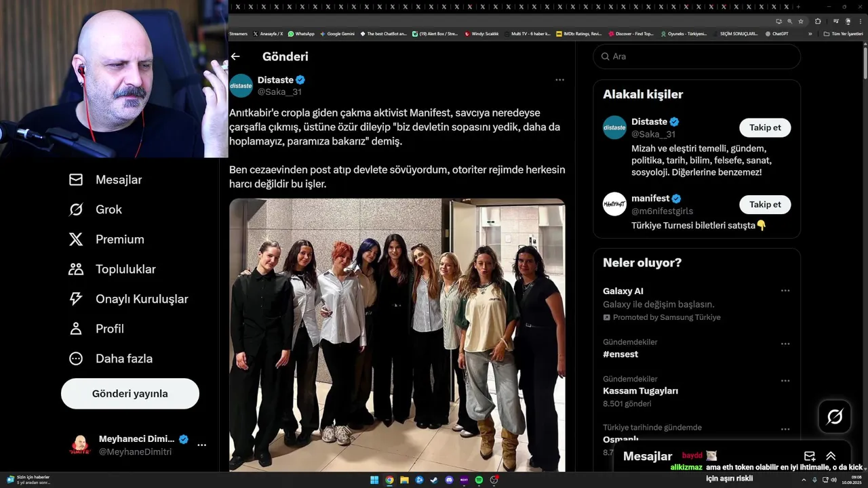
Task: Expand Daha fazla menu in sidebar
Action: (111, 359)
